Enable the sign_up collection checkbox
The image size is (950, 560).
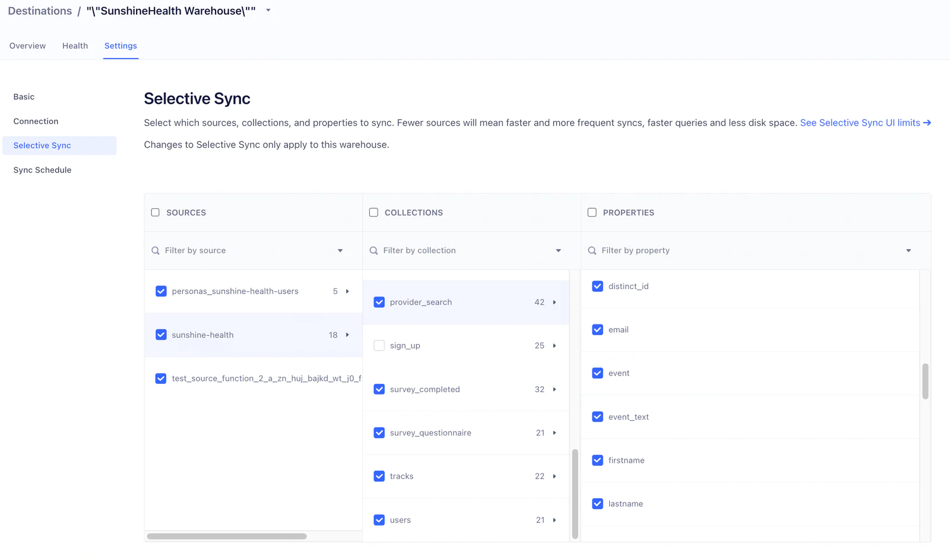pos(379,346)
